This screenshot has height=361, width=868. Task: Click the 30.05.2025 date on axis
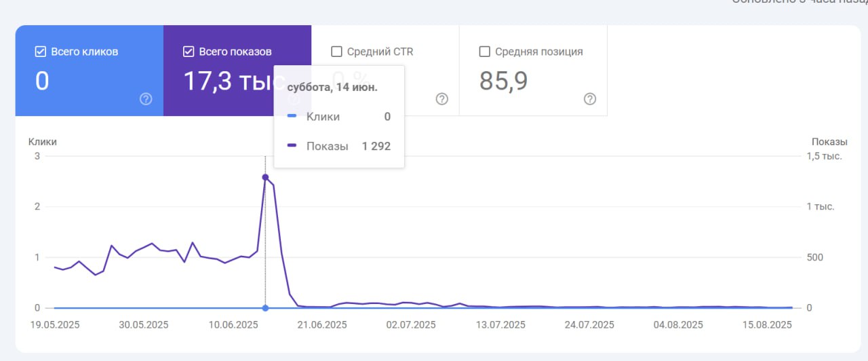(144, 325)
